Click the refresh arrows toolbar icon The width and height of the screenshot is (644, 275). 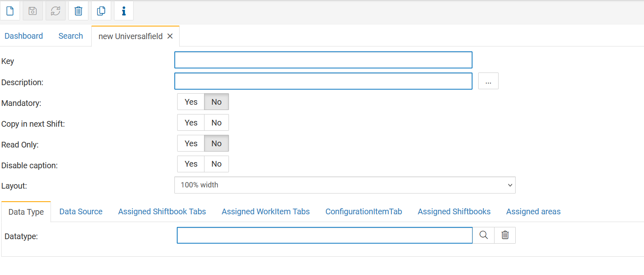click(x=55, y=11)
